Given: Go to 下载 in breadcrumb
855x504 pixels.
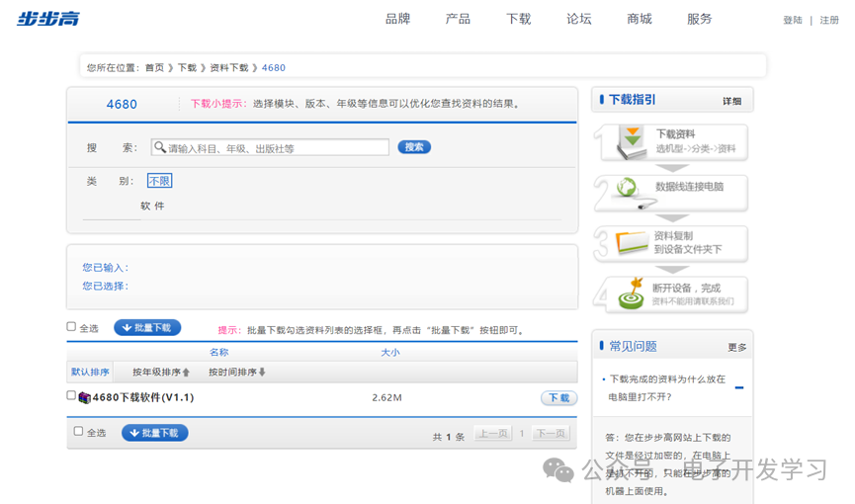Looking at the screenshot, I should (x=187, y=67).
